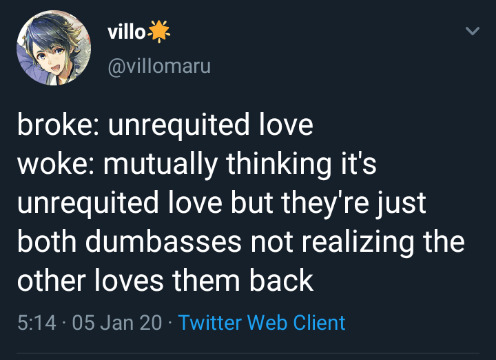Click the line starting with 'woke:'
The height and width of the screenshot is (360, 496).
(x=197, y=164)
